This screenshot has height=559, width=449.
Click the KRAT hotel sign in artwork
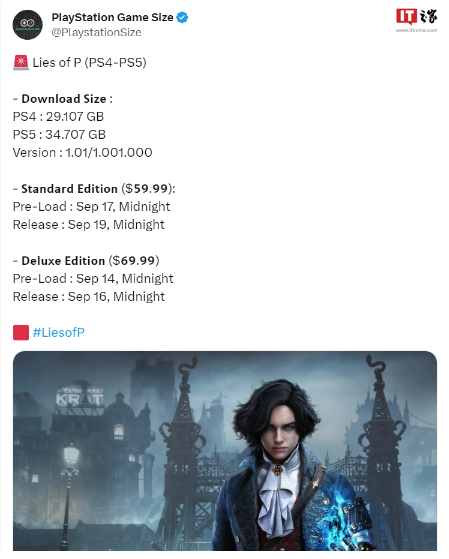point(80,397)
